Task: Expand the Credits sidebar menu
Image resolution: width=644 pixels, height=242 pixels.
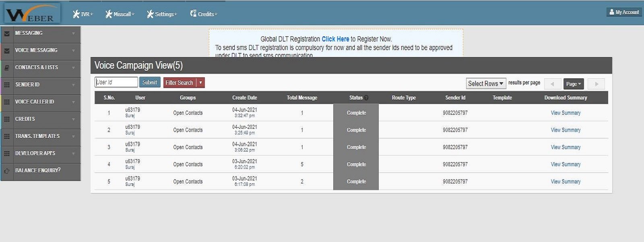Action: (x=40, y=119)
